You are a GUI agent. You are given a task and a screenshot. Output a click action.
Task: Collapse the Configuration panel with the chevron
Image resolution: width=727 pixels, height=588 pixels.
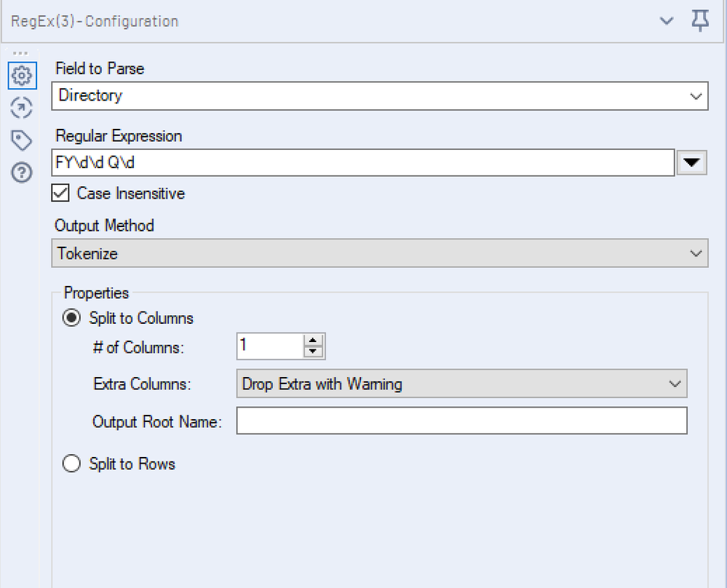point(667,21)
